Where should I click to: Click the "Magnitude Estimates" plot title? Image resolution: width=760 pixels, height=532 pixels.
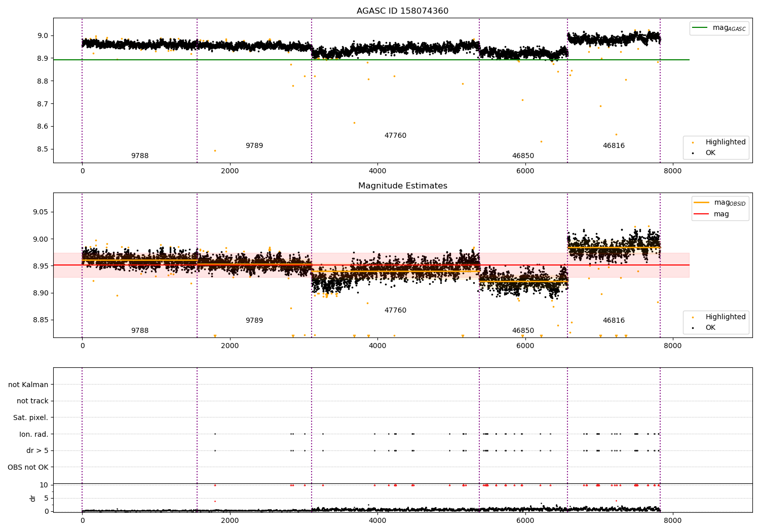click(x=402, y=186)
